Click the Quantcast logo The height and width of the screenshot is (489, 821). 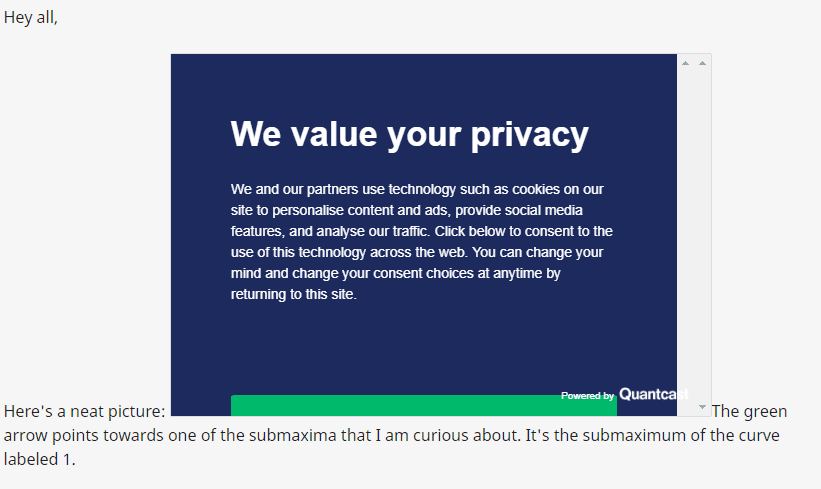point(652,395)
